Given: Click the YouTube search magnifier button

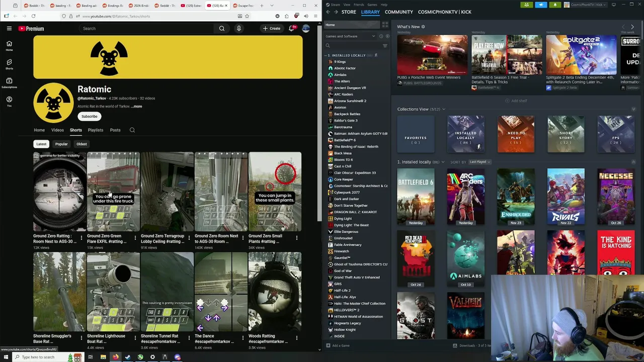Looking at the screenshot, I should (x=221, y=29).
